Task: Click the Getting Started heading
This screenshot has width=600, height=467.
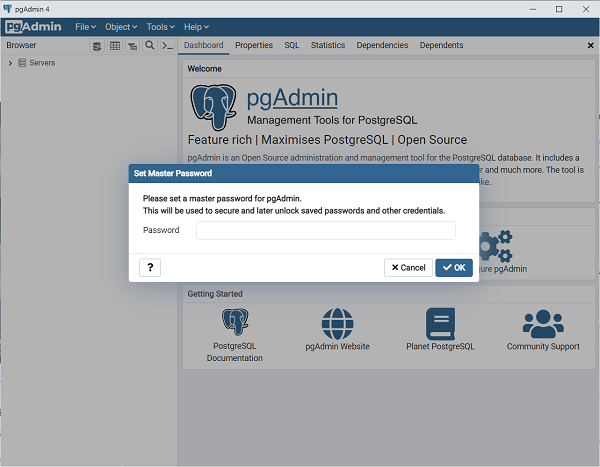Action: click(x=215, y=294)
